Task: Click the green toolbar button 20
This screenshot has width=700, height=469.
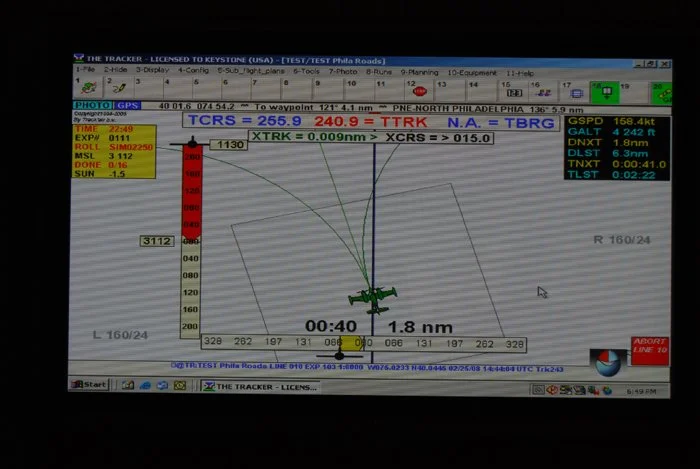Action: [x=661, y=93]
